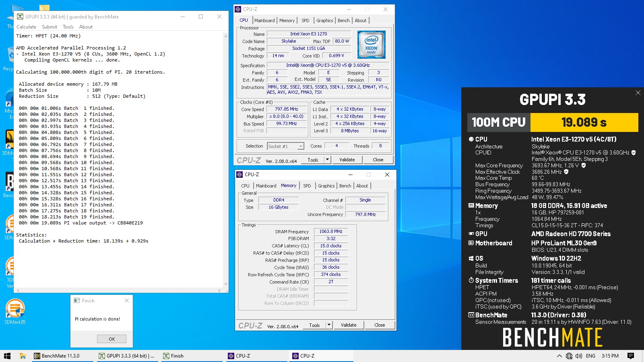Open About tab in lower CPU-Z
This screenshot has width=644, height=362.
362,186
